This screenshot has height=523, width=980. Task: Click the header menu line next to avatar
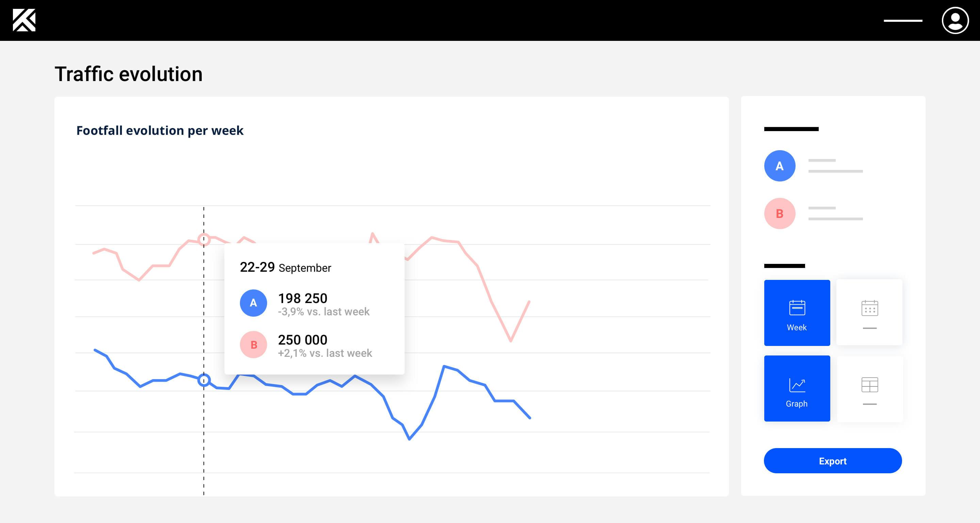click(x=903, y=20)
